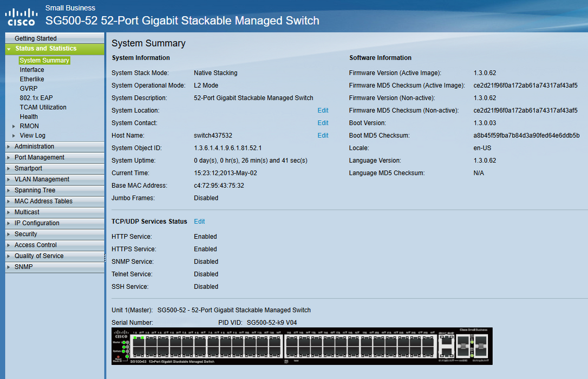Open the Quality of Service menu
Viewport: 588px width, 379px height.
(54, 256)
